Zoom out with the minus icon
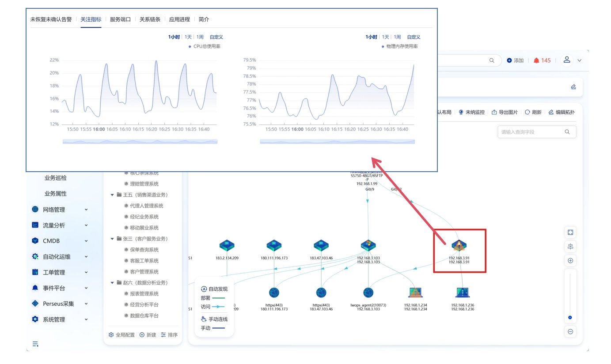The width and height of the screenshot is (611, 364). (x=570, y=331)
